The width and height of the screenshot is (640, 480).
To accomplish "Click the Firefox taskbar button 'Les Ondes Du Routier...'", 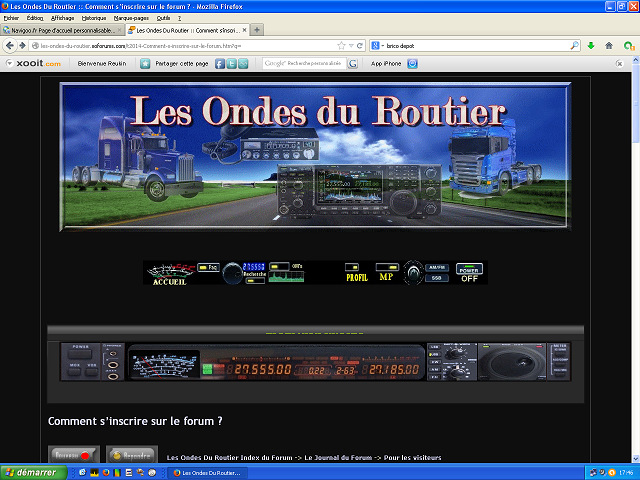I will [209, 473].
